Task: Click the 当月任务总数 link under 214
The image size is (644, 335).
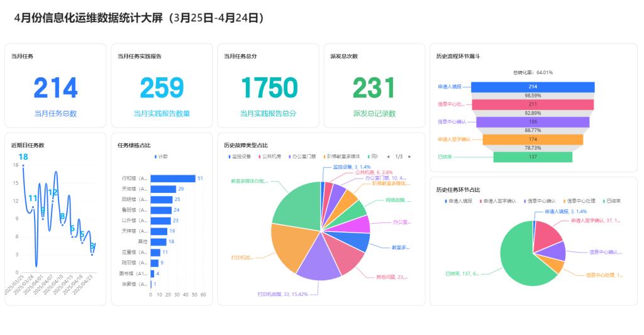Action: [55, 114]
